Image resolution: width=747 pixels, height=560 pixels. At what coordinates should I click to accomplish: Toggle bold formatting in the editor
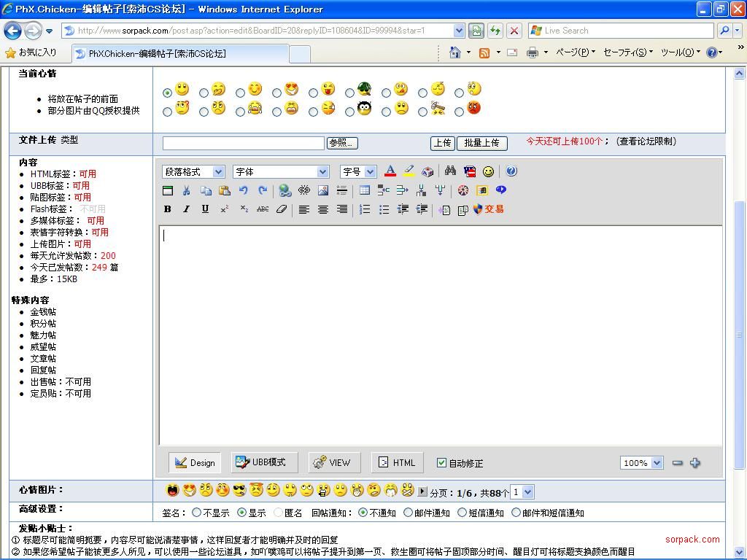coord(167,209)
